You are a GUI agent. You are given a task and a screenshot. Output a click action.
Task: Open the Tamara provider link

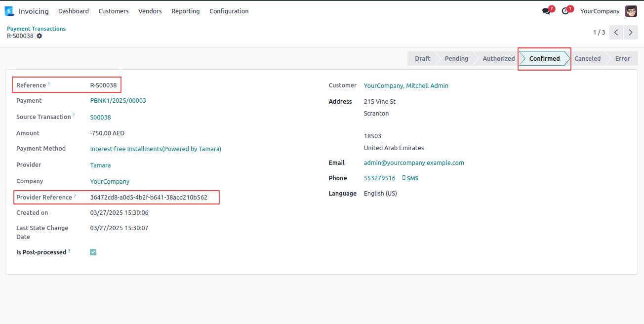(100, 165)
